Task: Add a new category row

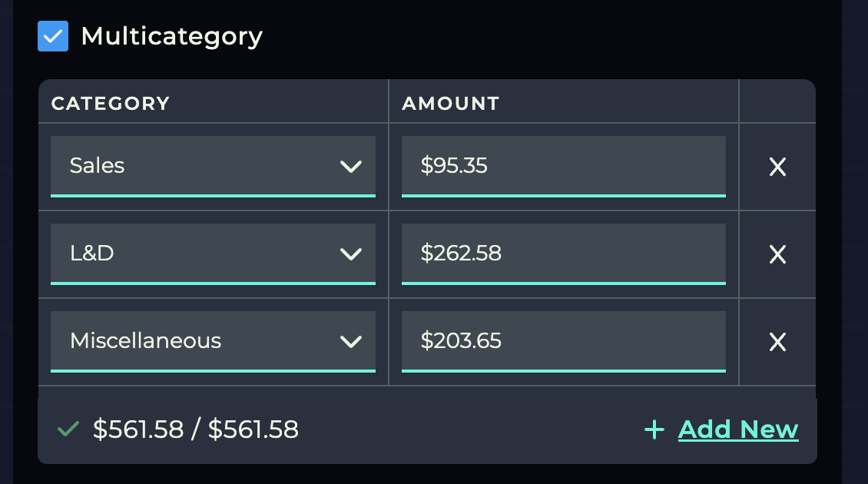Action: [x=737, y=429]
